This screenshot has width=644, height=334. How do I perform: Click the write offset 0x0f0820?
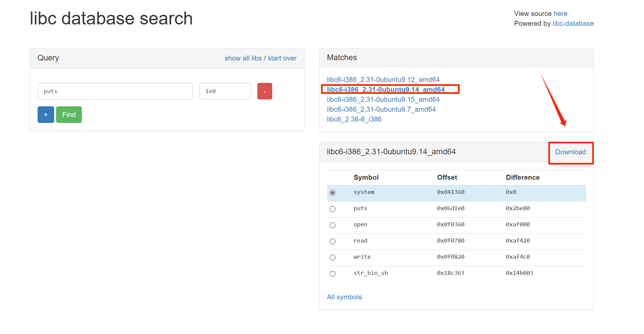click(451, 257)
